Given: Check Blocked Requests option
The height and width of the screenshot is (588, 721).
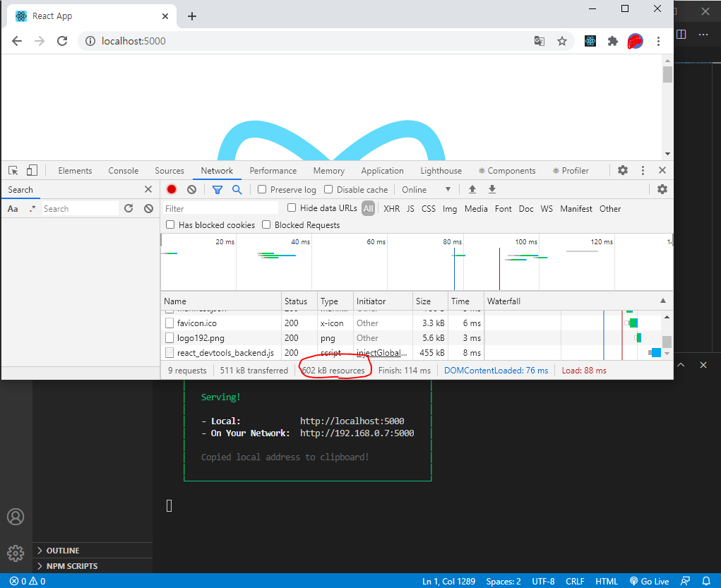Looking at the screenshot, I should click(266, 224).
